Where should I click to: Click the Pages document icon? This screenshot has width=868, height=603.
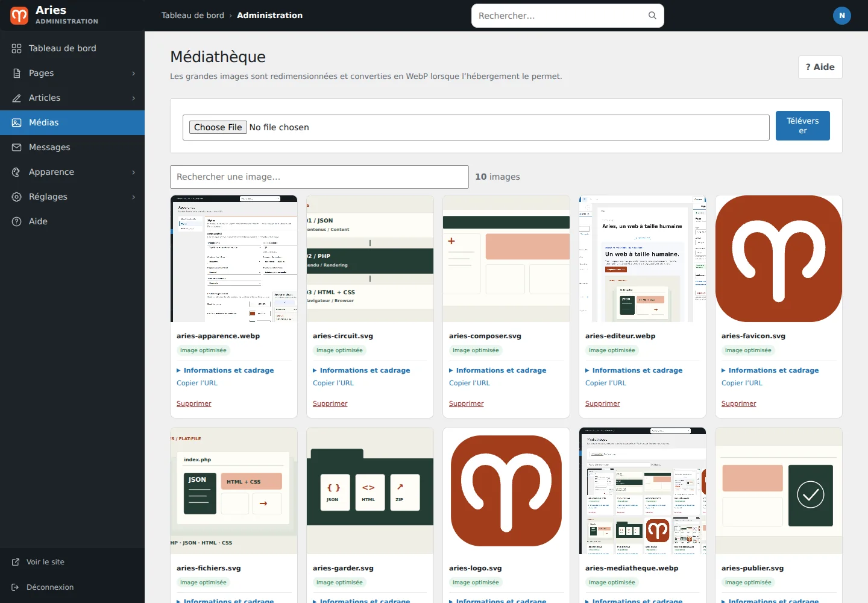pos(16,73)
